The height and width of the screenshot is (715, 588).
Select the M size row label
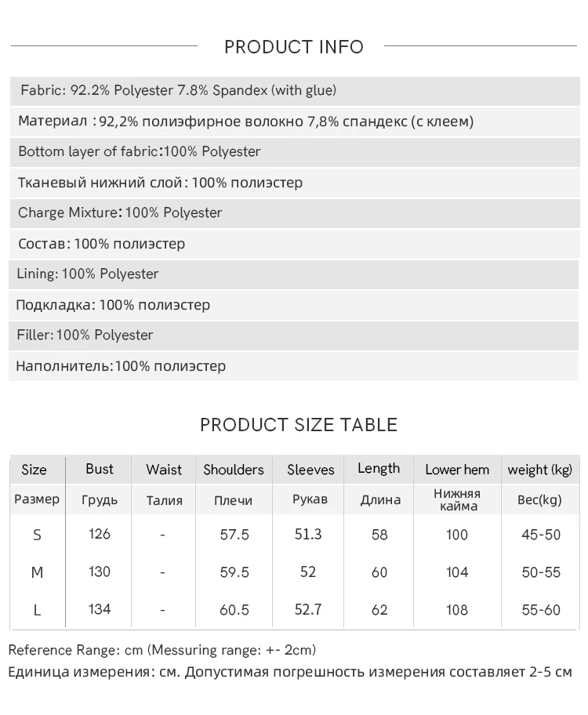(x=37, y=572)
